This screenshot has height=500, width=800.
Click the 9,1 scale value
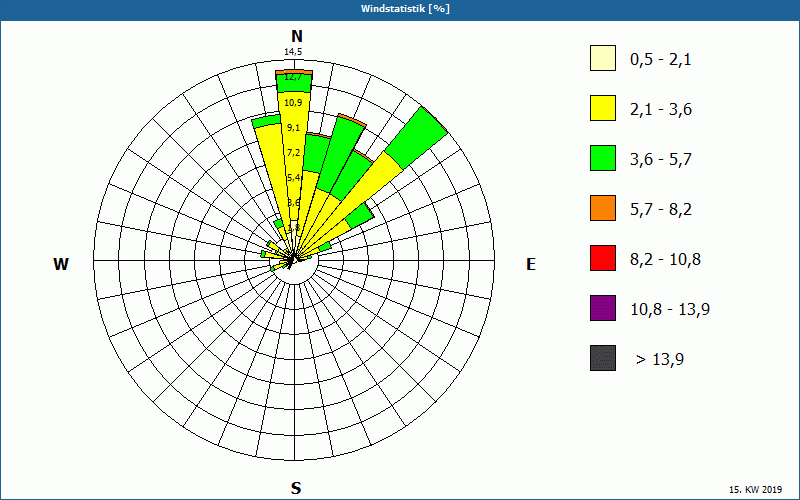pos(293,128)
